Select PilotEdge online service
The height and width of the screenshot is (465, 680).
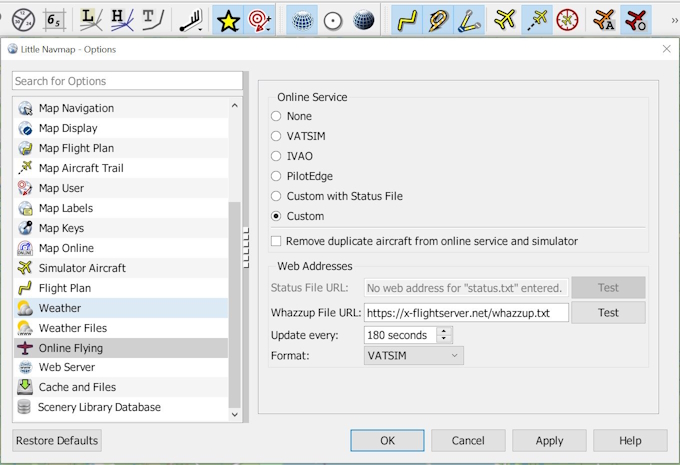click(301, 176)
